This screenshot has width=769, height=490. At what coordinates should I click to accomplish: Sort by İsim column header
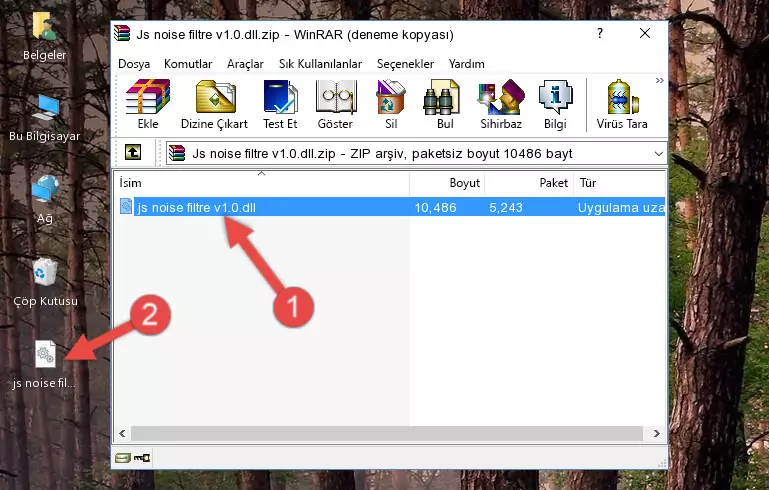[x=262, y=183]
